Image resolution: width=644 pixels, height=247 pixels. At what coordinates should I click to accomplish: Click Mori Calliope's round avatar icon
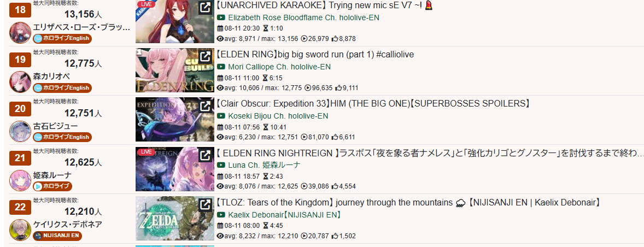pyautogui.click(x=20, y=81)
